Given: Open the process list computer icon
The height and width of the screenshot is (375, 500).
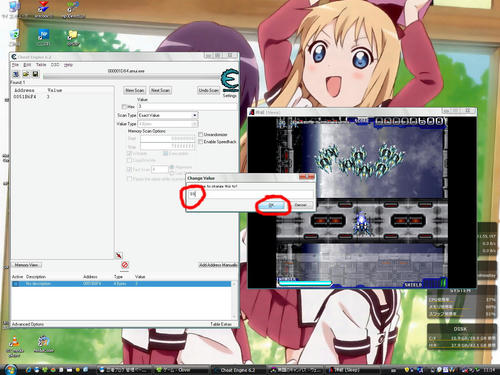Looking at the screenshot, I should pyautogui.click(x=16, y=74).
